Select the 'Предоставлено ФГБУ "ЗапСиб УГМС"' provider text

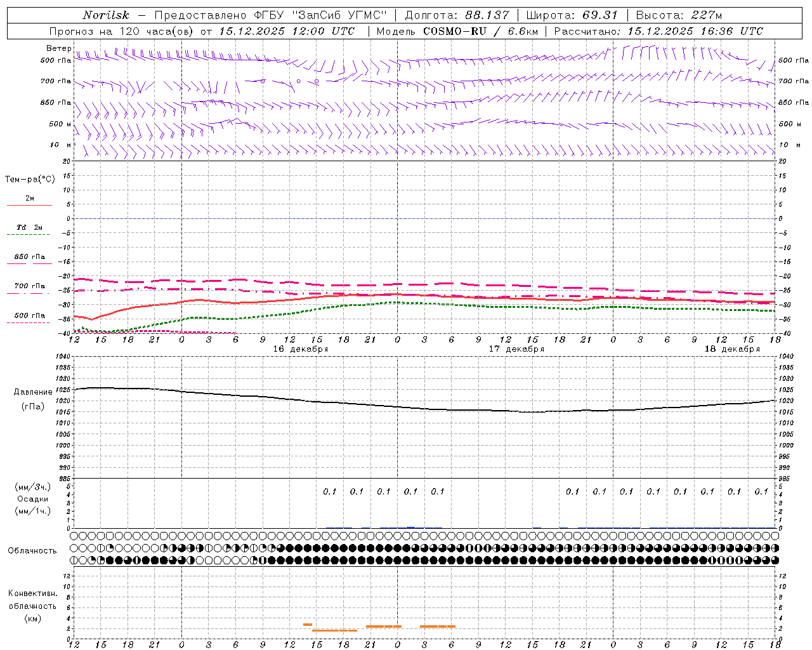tap(271, 15)
